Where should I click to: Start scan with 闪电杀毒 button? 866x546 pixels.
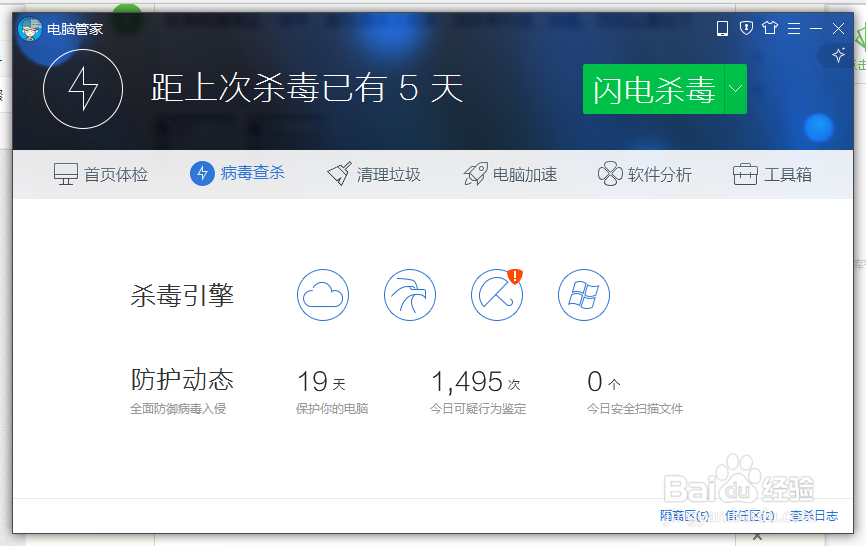pyautogui.click(x=653, y=89)
